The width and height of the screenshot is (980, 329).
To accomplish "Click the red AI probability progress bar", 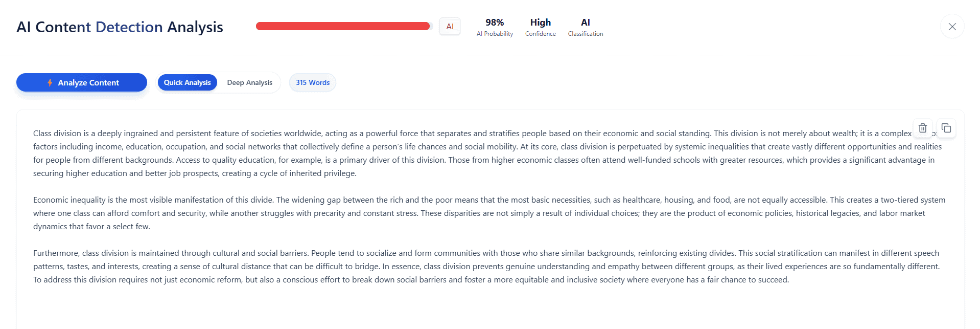I will tap(343, 27).
